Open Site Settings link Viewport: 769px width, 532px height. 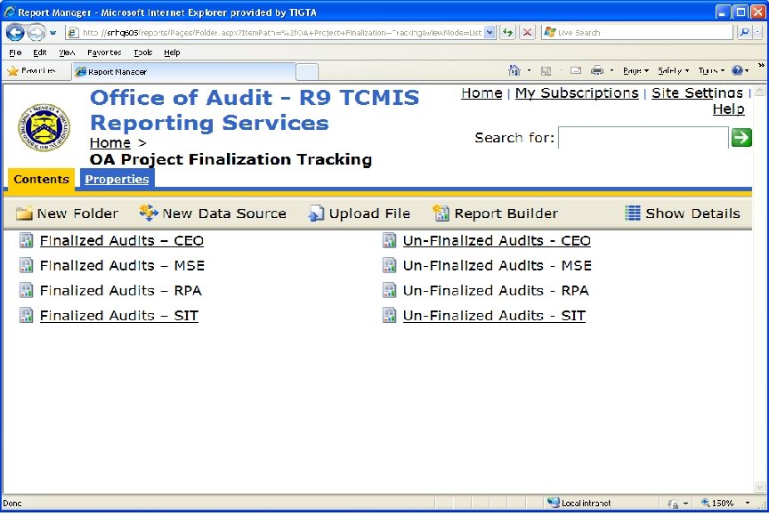coord(697,93)
